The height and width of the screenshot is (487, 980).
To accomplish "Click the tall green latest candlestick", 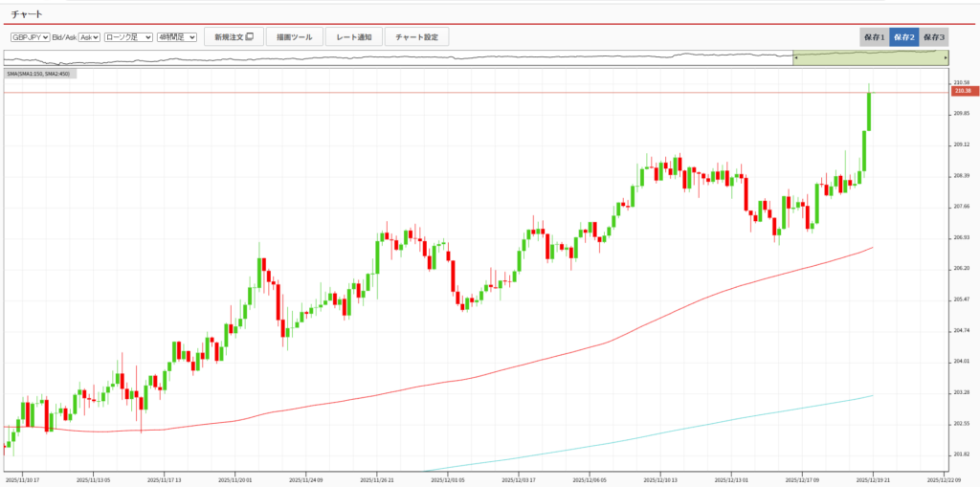I will point(870,110).
